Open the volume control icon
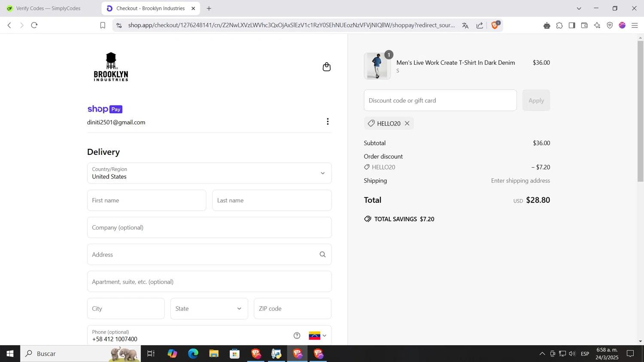The width and height of the screenshot is (644, 362). (x=572, y=353)
